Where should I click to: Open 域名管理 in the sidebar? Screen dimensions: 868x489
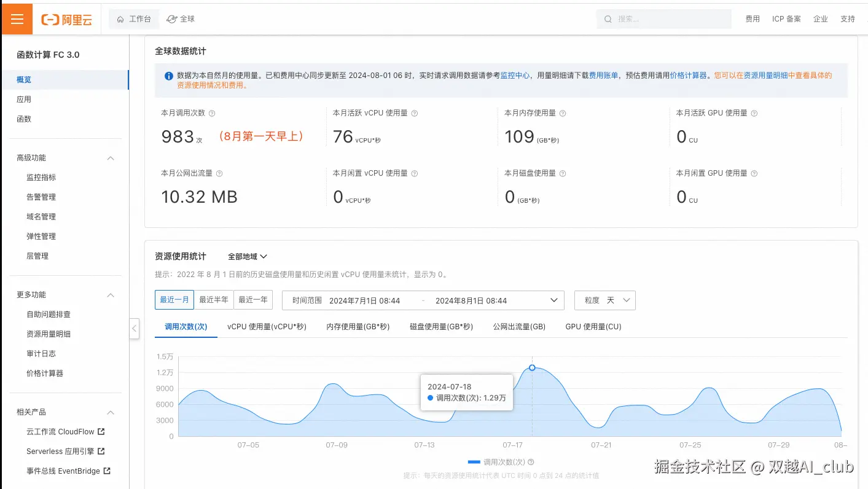tap(41, 217)
